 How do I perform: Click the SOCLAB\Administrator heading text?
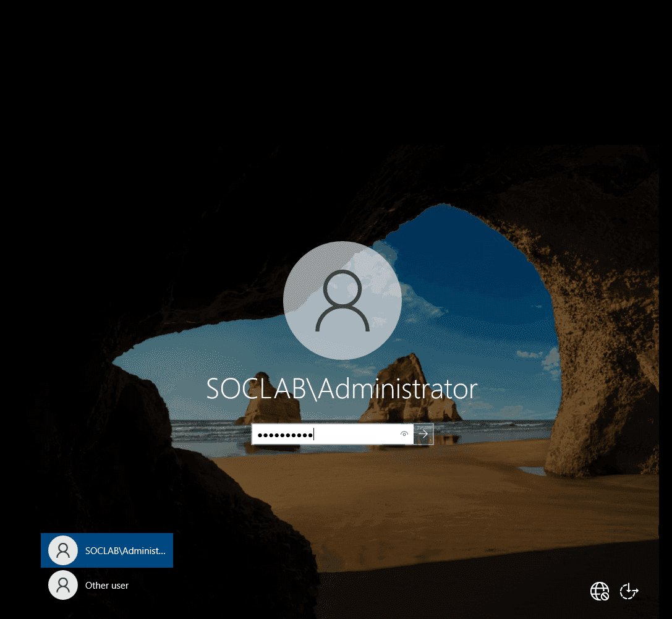342,389
